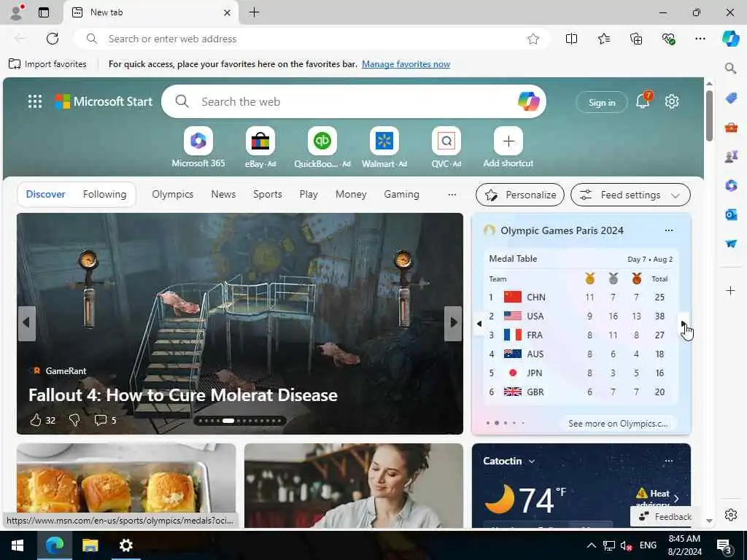The image size is (747, 560).
Task: Select Gaming feed category
Action: click(402, 194)
